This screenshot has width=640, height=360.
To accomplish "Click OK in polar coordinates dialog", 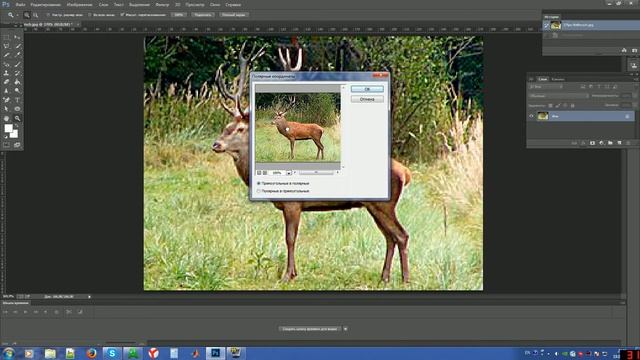I will 367,89.
